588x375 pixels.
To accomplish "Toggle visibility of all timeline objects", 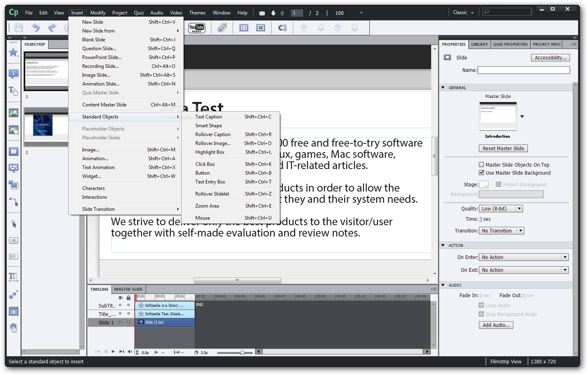I will tap(120, 298).
